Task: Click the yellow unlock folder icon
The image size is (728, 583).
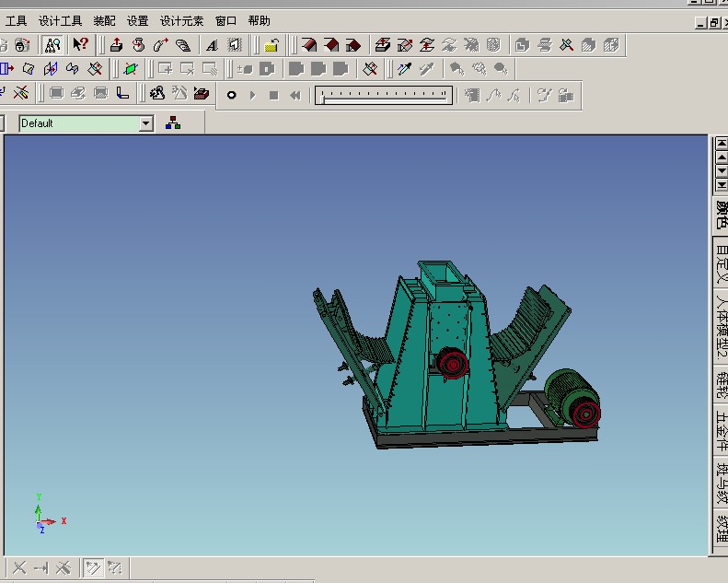Action: click(272, 45)
